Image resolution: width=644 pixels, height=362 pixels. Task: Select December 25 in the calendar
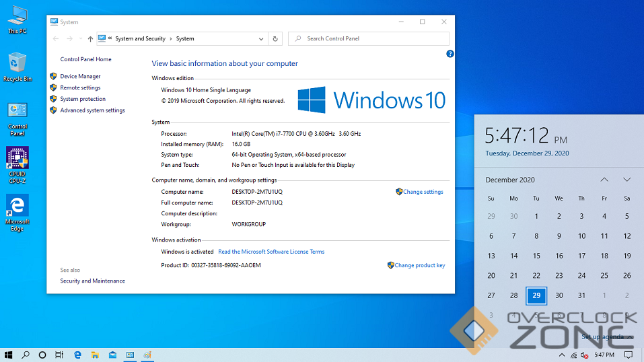point(604,275)
